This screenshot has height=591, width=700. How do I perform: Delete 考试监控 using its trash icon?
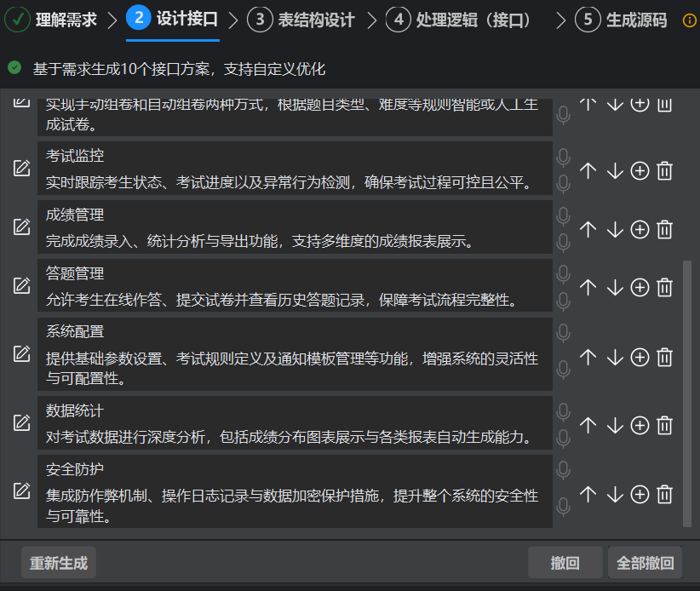click(664, 170)
